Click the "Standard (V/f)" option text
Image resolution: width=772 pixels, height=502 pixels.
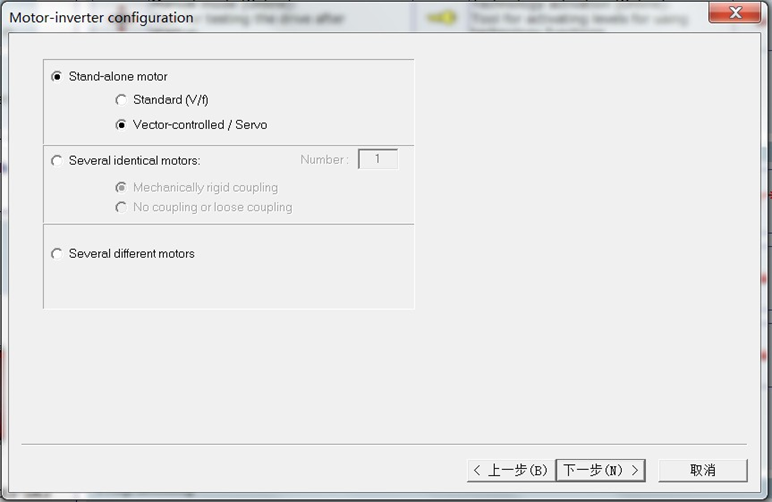(x=170, y=100)
